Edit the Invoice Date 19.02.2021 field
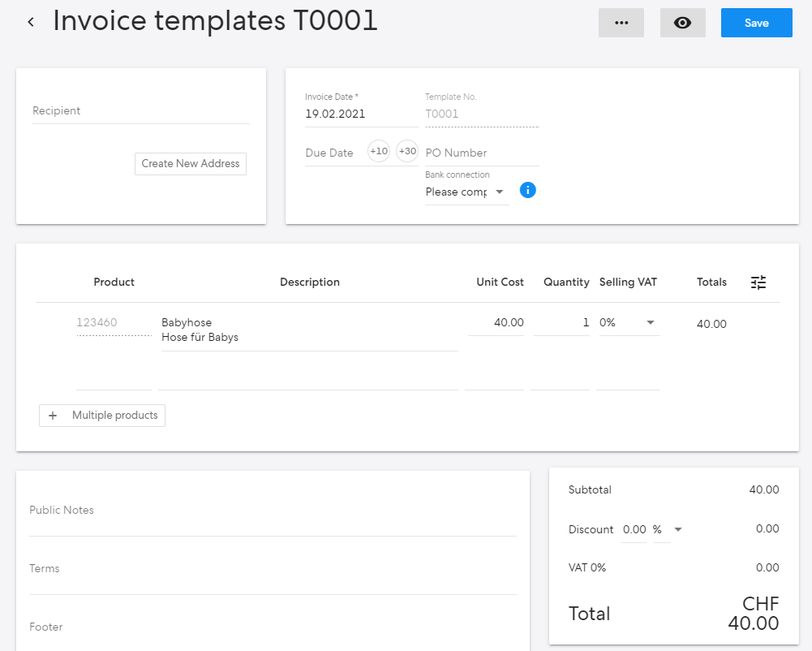812x651 pixels. [x=361, y=114]
